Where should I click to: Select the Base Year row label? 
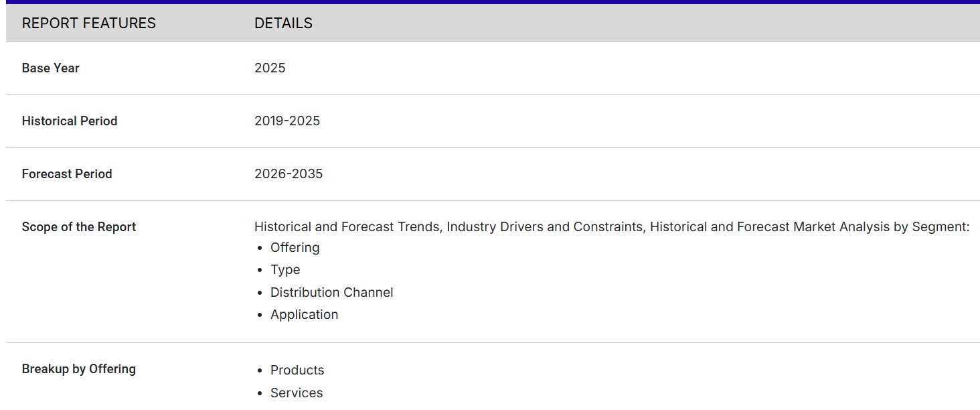click(50, 68)
